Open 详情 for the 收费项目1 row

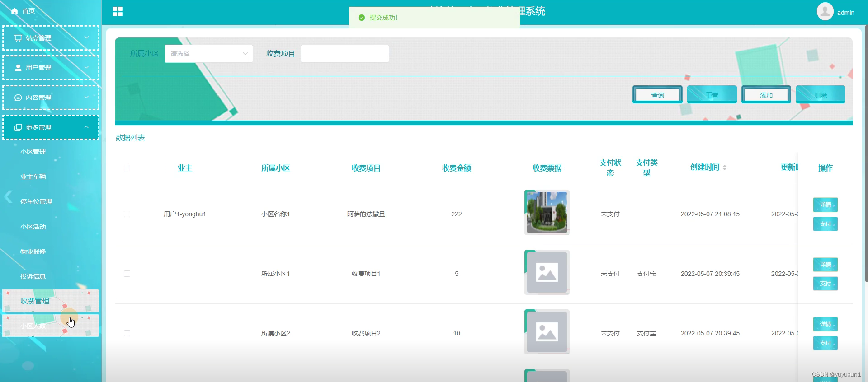pos(826,265)
